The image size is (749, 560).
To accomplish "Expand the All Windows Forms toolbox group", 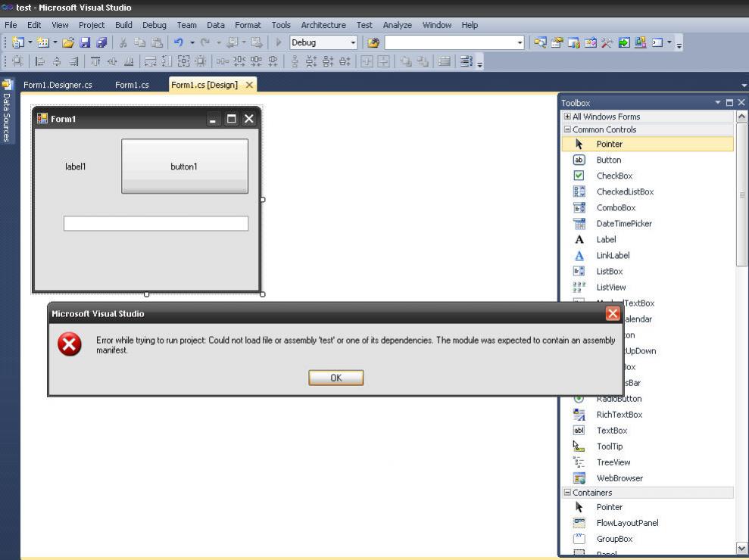I will 567,117.
